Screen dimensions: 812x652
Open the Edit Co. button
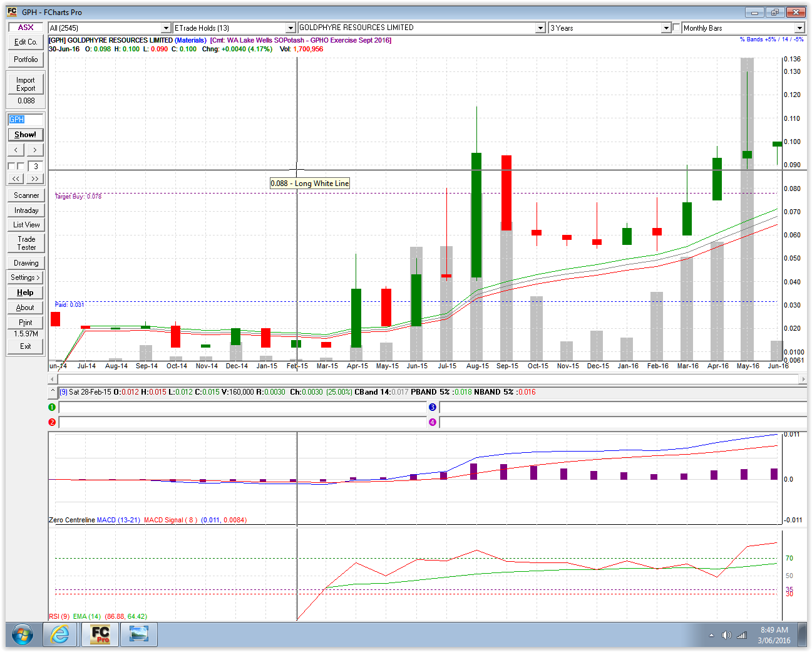(x=26, y=42)
